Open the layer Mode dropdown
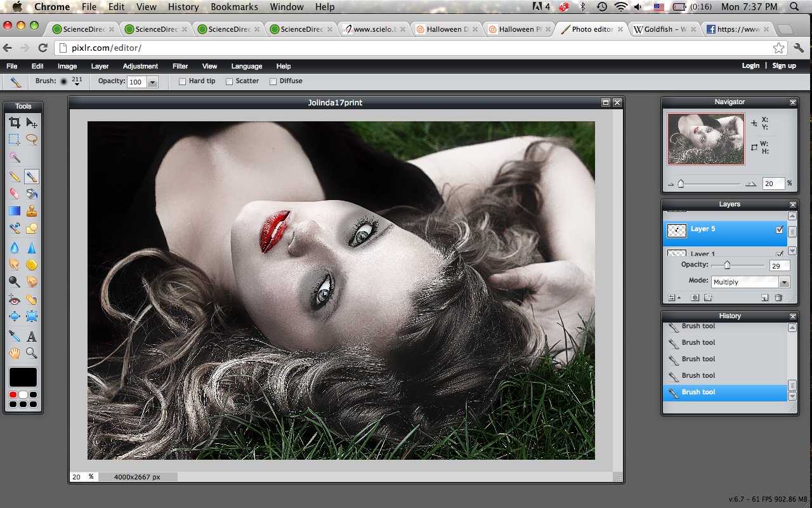The image size is (812, 508). [784, 282]
